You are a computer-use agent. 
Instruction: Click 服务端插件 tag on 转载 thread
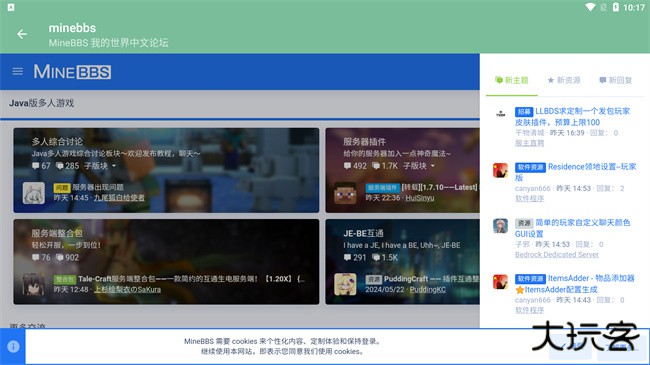coord(382,187)
